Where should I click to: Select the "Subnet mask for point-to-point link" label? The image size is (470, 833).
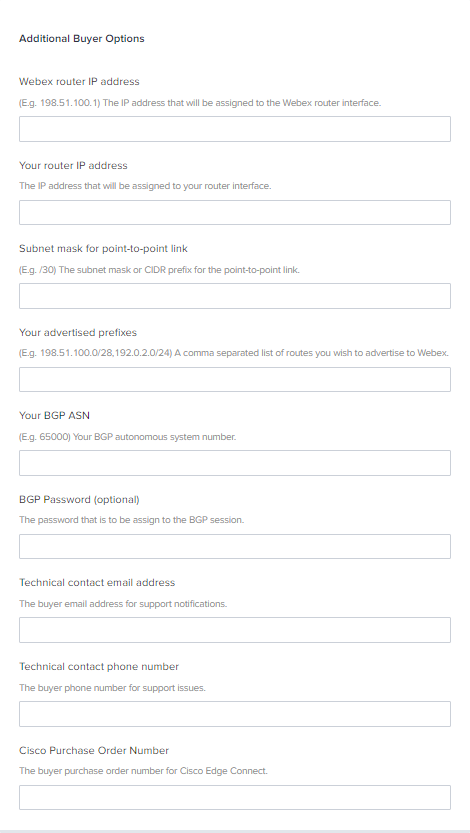pyautogui.click(x=104, y=249)
